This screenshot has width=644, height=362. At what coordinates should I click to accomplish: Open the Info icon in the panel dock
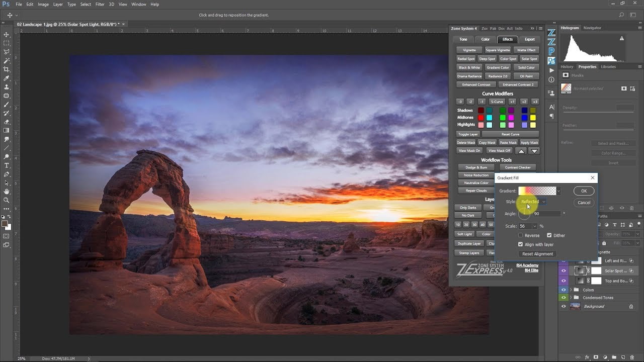point(551,79)
